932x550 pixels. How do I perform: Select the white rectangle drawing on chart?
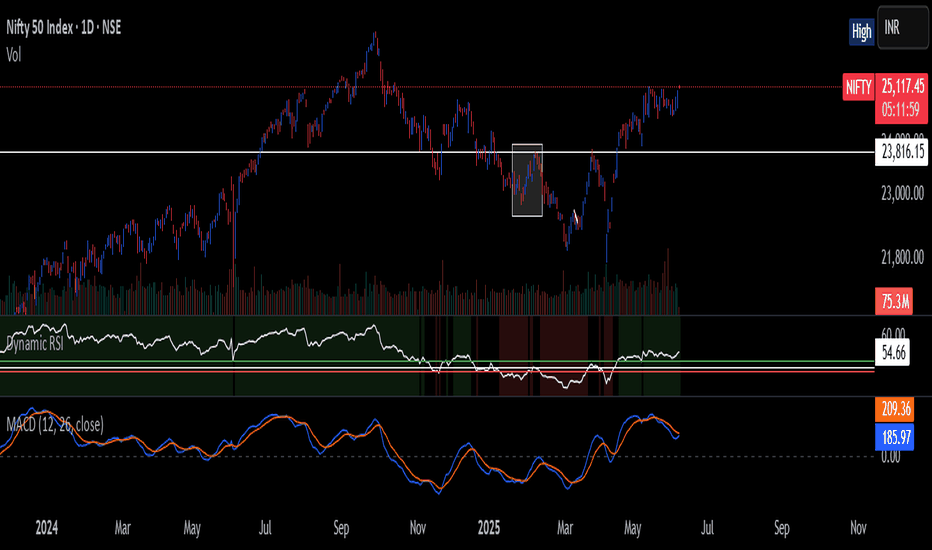pyautogui.click(x=527, y=180)
